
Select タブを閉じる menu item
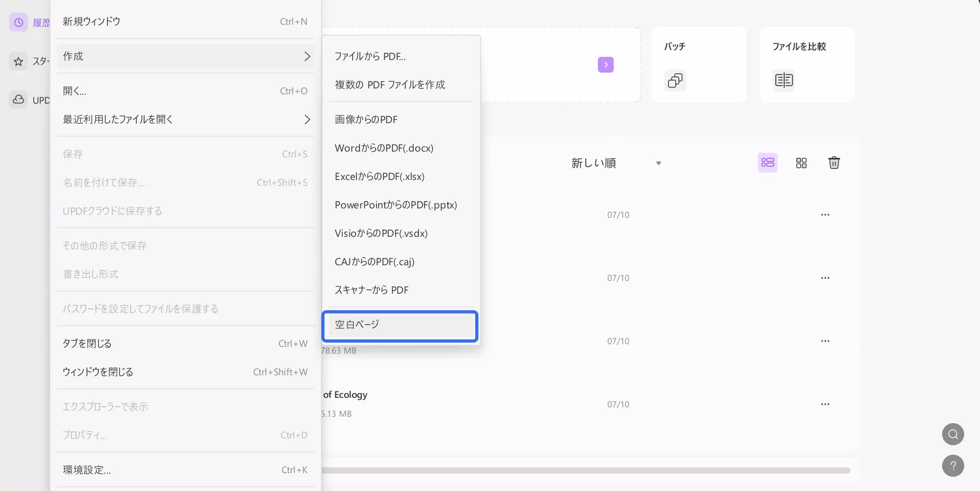pyautogui.click(x=186, y=344)
